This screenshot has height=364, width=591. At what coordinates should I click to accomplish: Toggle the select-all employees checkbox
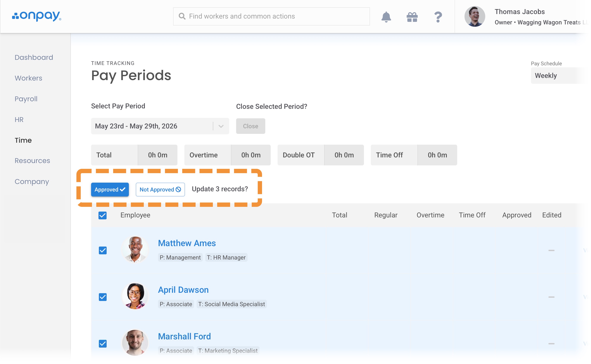click(103, 215)
